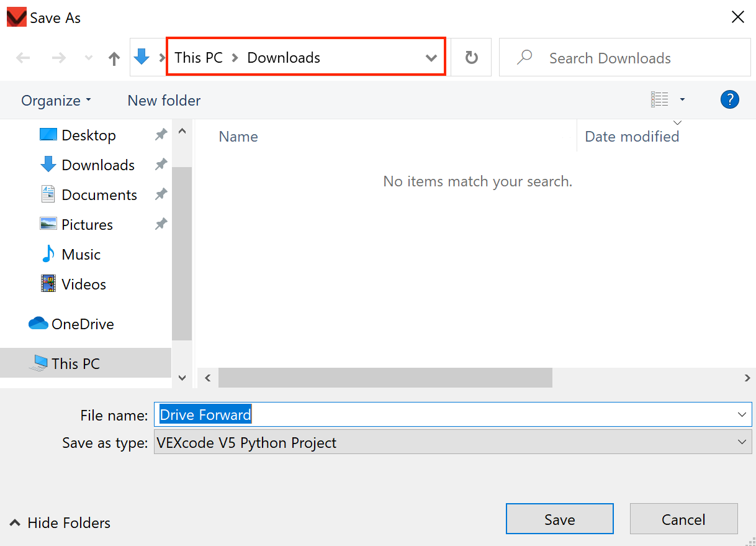Viewport: 756px width, 546px height.
Task: Open the Organize menu
Action: (x=56, y=100)
